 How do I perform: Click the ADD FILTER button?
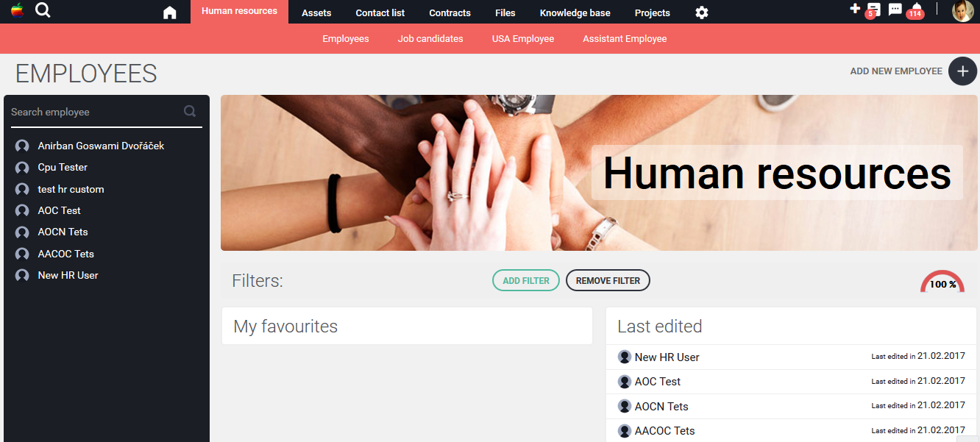(x=526, y=280)
